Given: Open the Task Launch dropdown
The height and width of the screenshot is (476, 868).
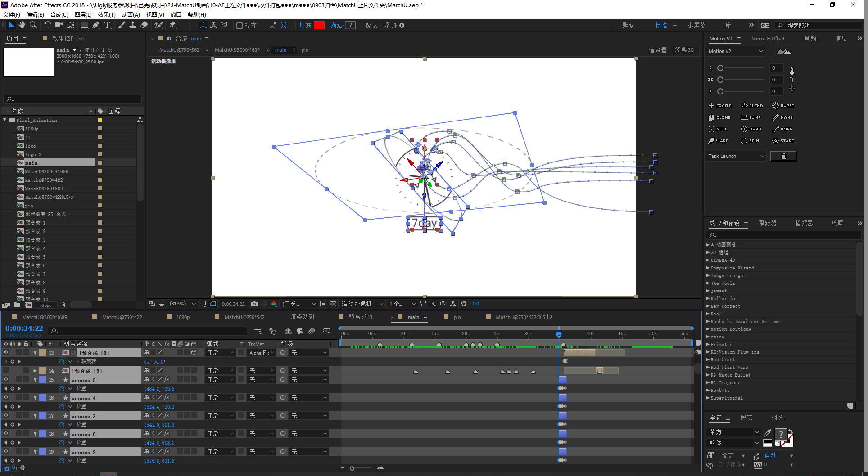Looking at the screenshot, I should click(x=736, y=156).
